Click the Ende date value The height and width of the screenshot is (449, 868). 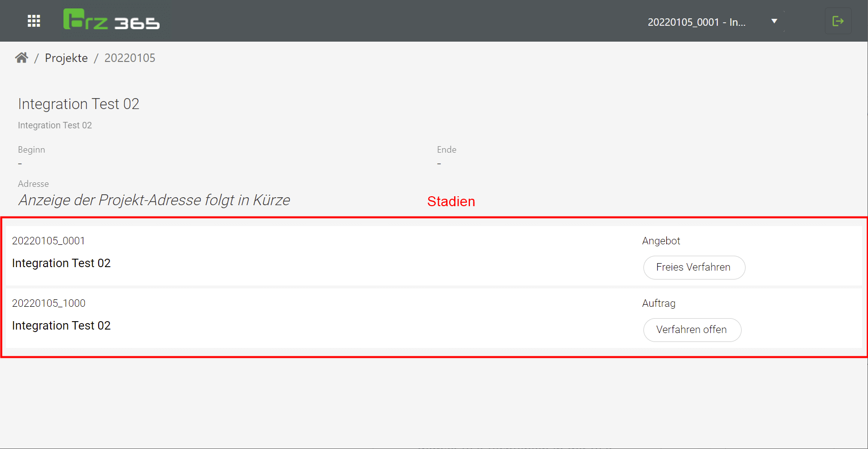pos(439,164)
